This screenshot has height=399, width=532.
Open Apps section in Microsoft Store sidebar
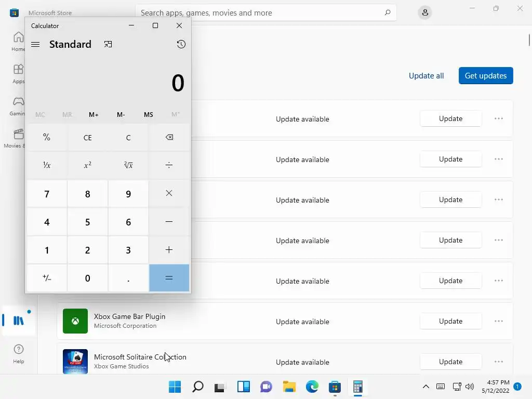click(18, 74)
